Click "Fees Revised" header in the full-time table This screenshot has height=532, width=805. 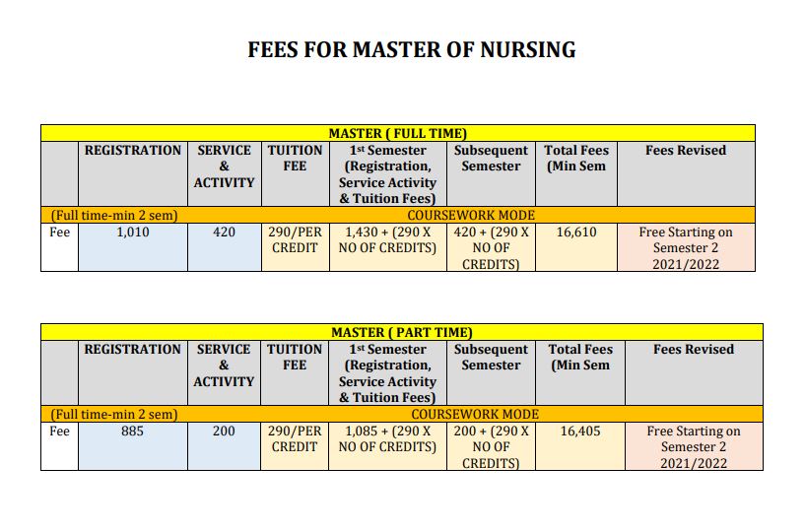pyautogui.click(x=686, y=151)
